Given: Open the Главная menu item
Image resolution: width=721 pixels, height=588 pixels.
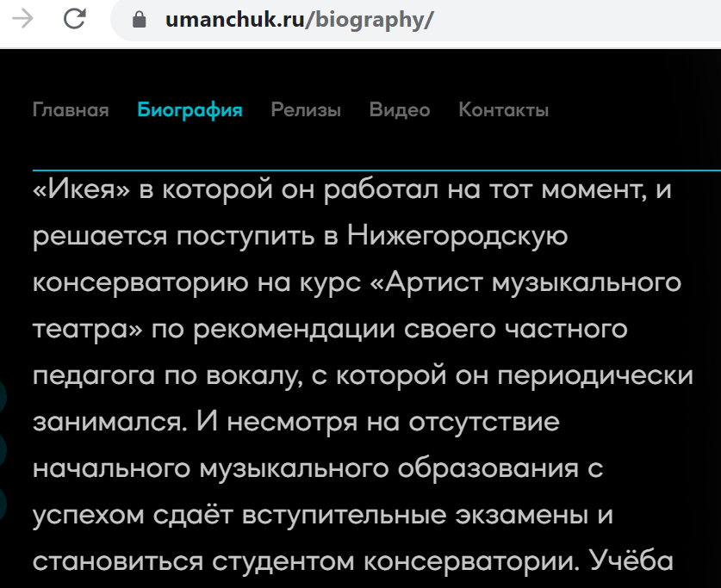Looking at the screenshot, I should [x=71, y=110].
